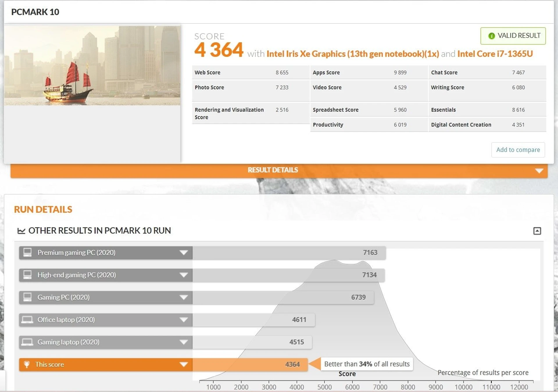Click the 'Percentage of results per score' label
Image resolution: width=558 pixels, height=392 pixels.
(x=483, y=373)
